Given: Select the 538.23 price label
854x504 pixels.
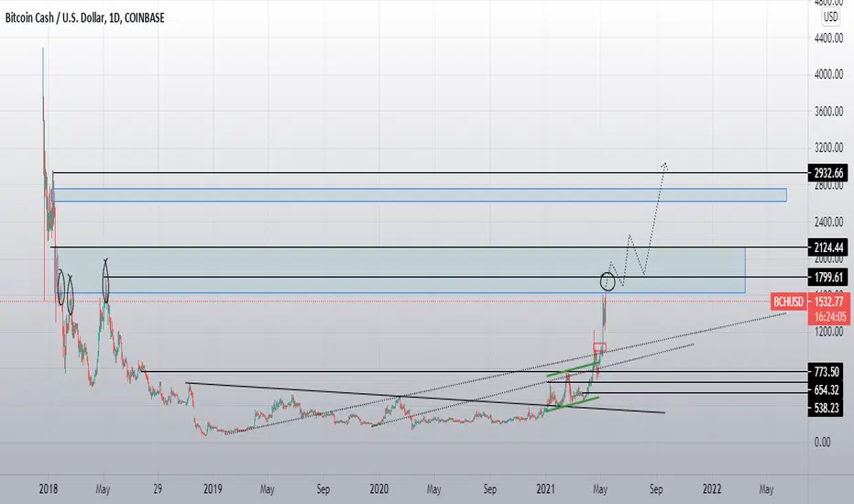Looking at the screenshot, I should 827,408.
